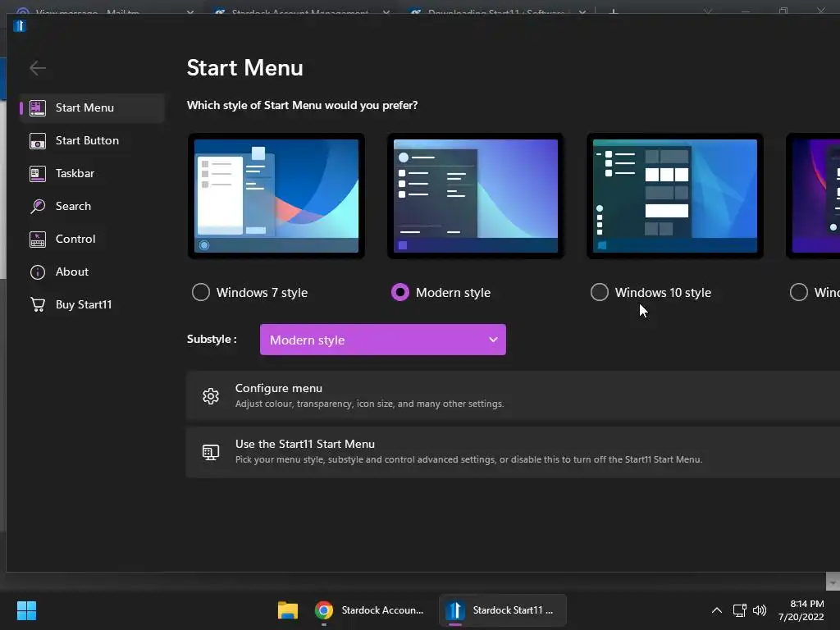Switch to the Taskbar section label

[75, 174]
